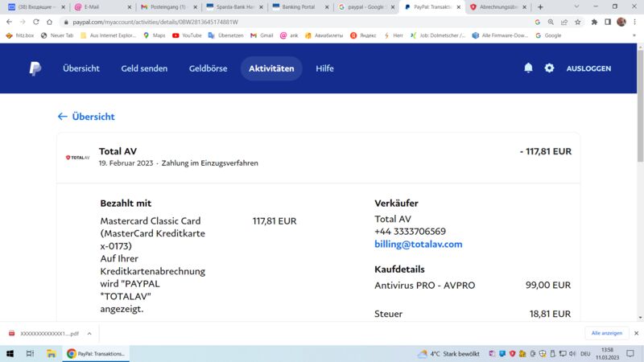
Task: Switch to the Banking Portal tab
Action: 299,7
